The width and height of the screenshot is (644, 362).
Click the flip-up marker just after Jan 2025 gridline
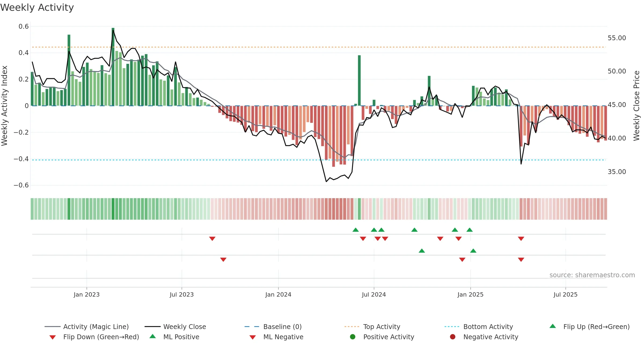(x=473, y=251)
